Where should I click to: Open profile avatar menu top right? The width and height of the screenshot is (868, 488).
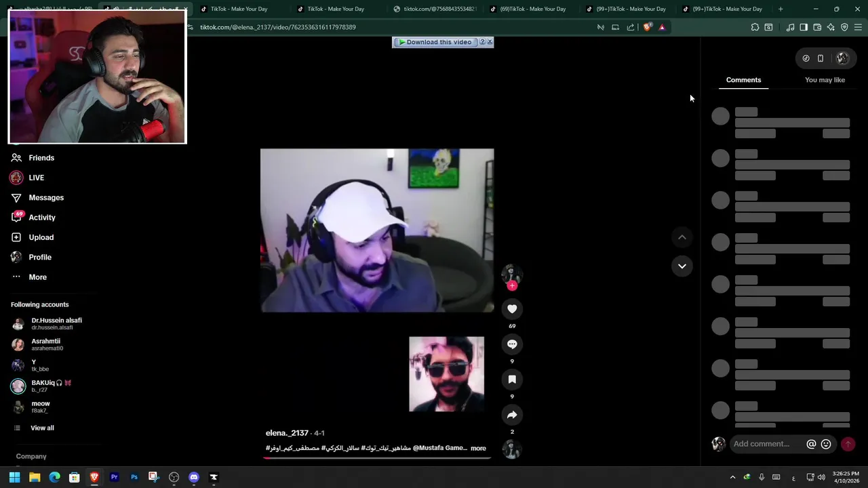842,58
